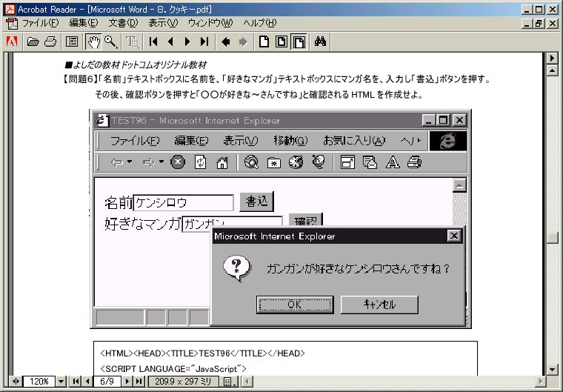Open page layout dropdown in status bar
Viewport: 563px width, 392px height.
click(229, 381)
